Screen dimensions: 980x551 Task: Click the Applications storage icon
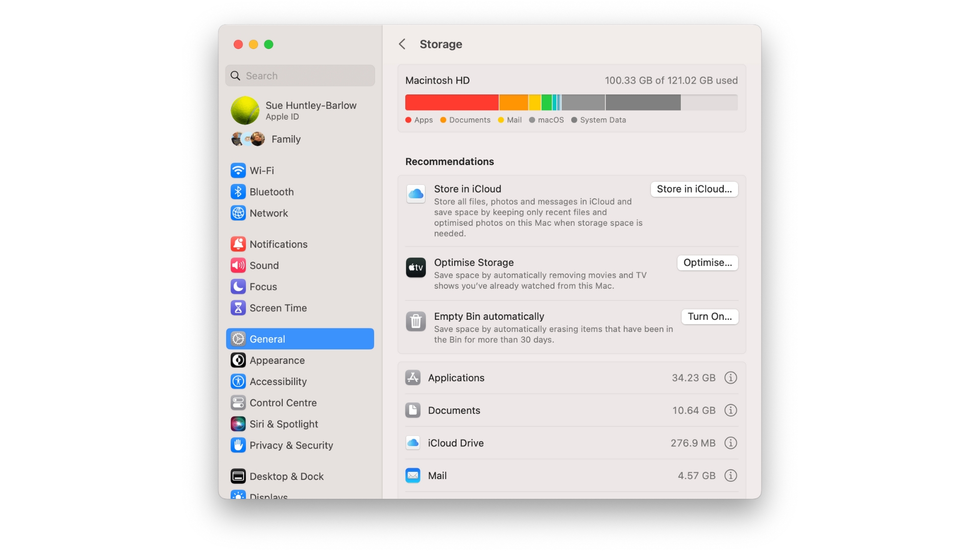point(413,378)
